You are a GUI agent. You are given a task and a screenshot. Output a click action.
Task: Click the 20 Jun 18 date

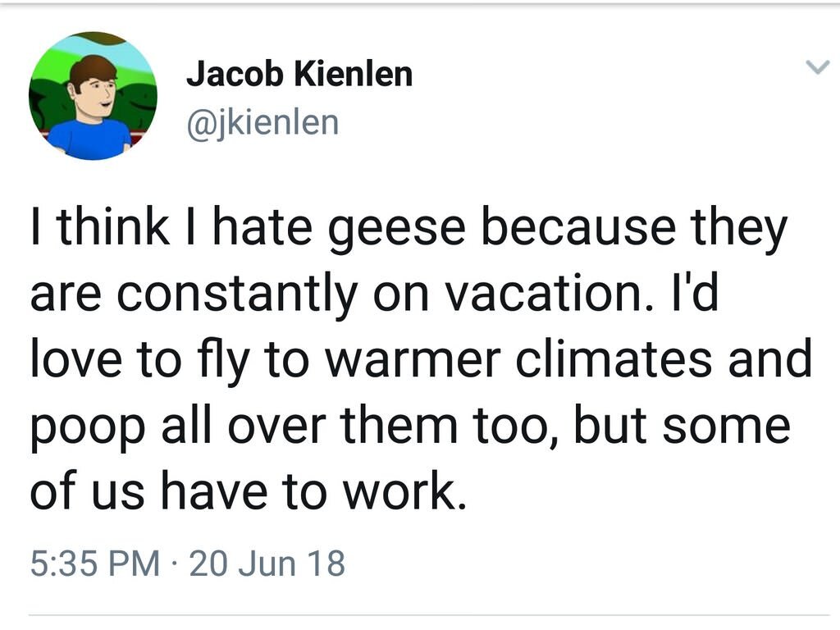[267, 564]
